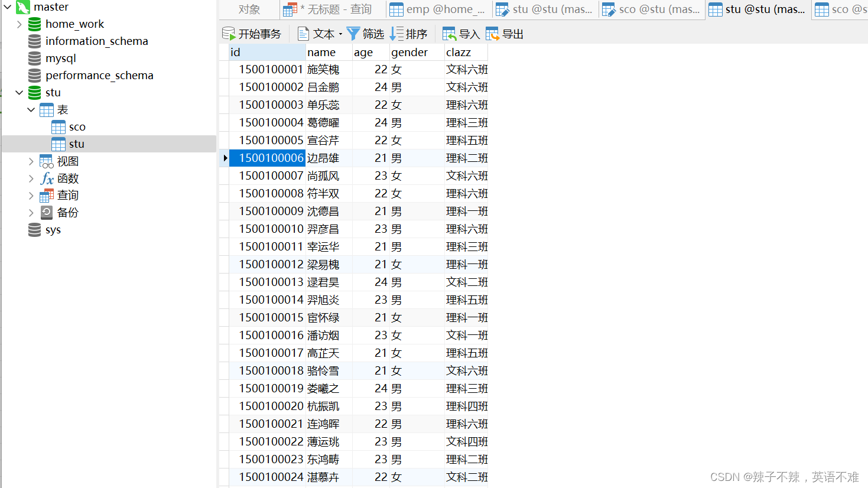868x488 pixels.
Task: Collapse the 表 tables node
Action: 31,110
